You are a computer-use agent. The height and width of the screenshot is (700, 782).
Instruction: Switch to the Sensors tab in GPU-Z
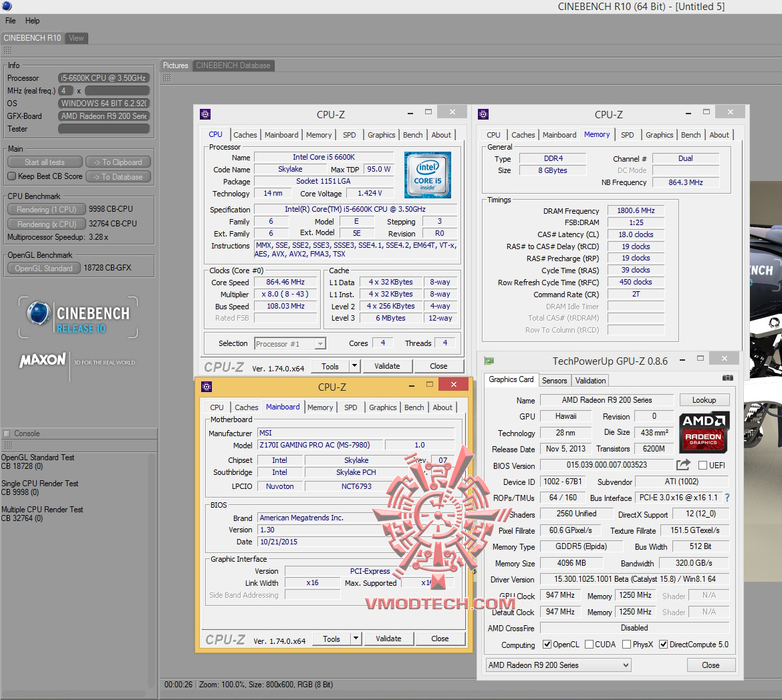[554, 381]
